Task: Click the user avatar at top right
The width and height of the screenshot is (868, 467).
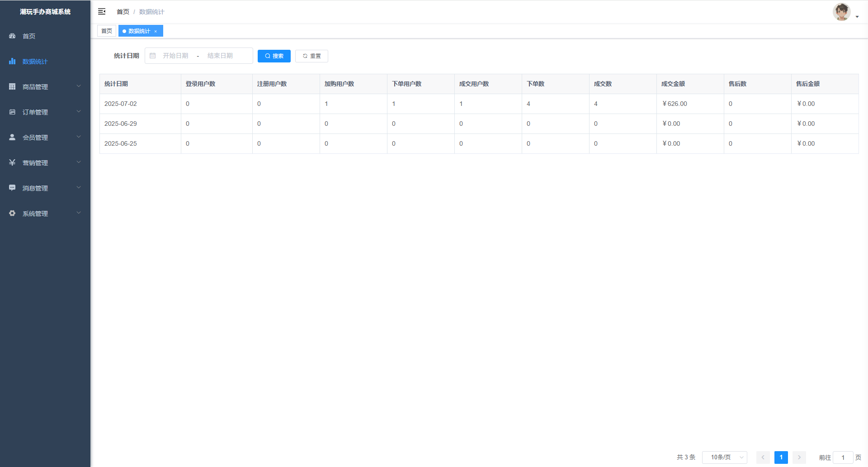Action: (841, 12)
